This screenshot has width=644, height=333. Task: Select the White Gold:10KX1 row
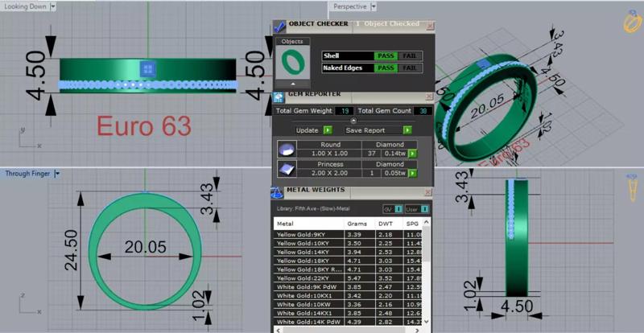click(349, 296)
